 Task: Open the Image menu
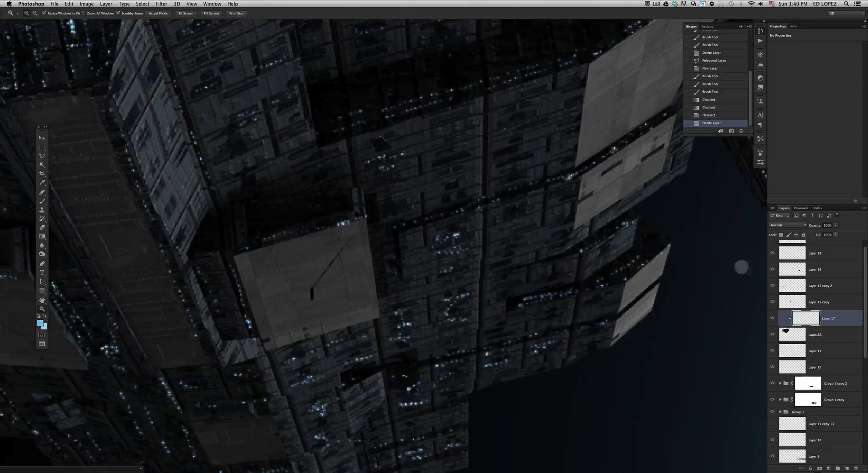coord(86,4)
